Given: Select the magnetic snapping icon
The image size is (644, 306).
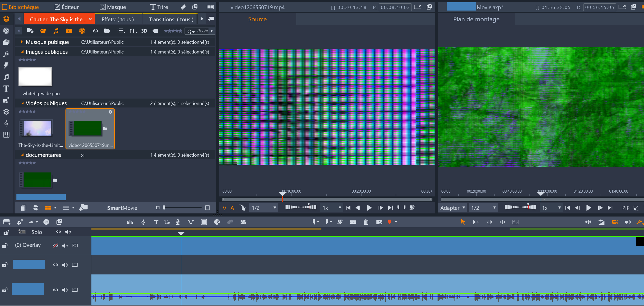Looking at the screenshot, I should coord(614,222).
